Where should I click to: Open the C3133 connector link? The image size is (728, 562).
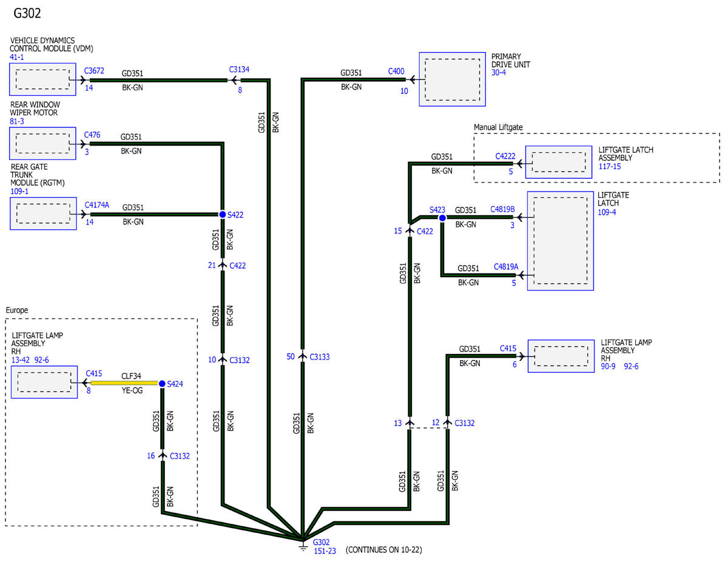tap(319, 356)
